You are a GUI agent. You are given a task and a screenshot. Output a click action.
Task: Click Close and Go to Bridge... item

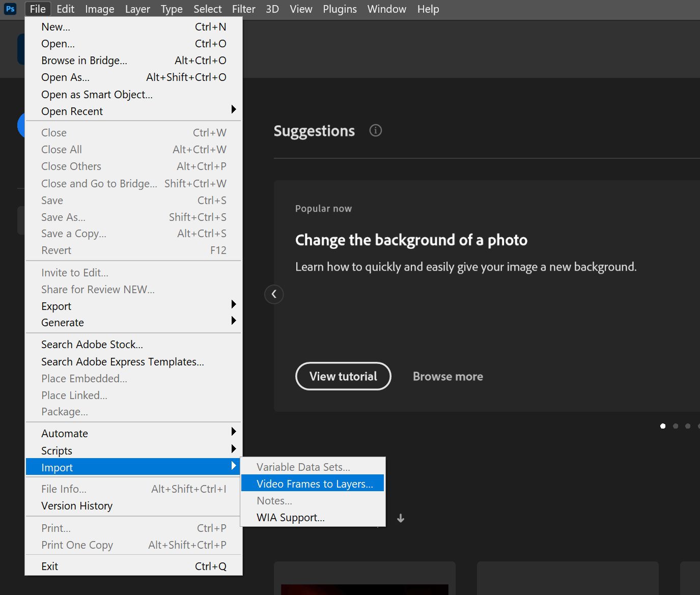(133, 183)
